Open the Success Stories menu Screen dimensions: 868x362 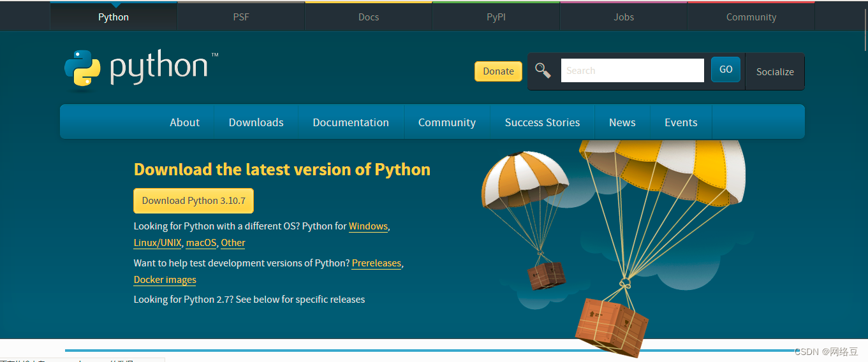click(x=543, y=122)
